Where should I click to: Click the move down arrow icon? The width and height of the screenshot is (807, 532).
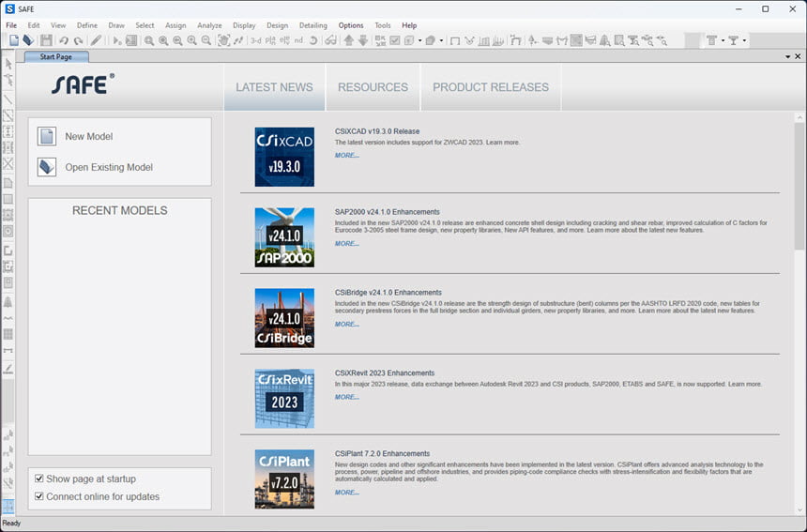(363, 40)
